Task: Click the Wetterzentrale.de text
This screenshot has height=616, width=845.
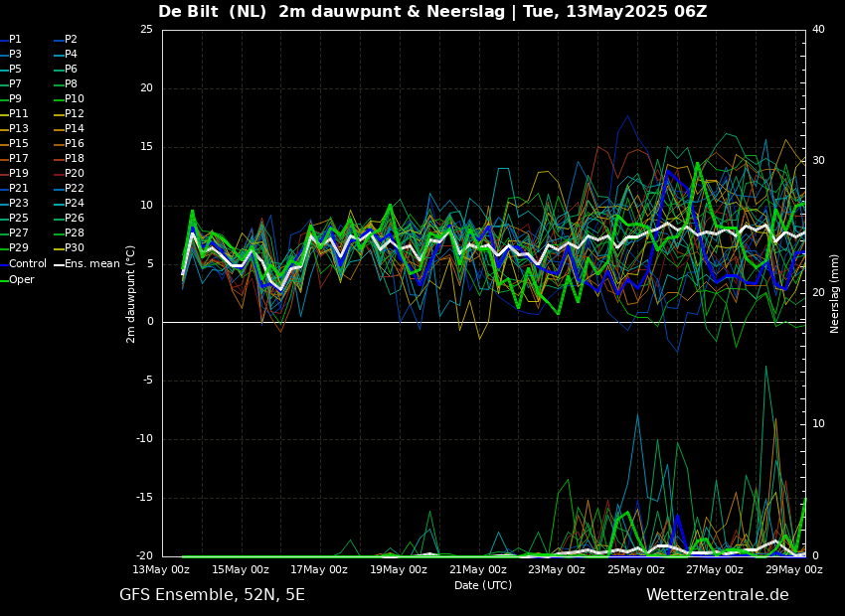Action: pyautogui.click(x=717, y=595)
